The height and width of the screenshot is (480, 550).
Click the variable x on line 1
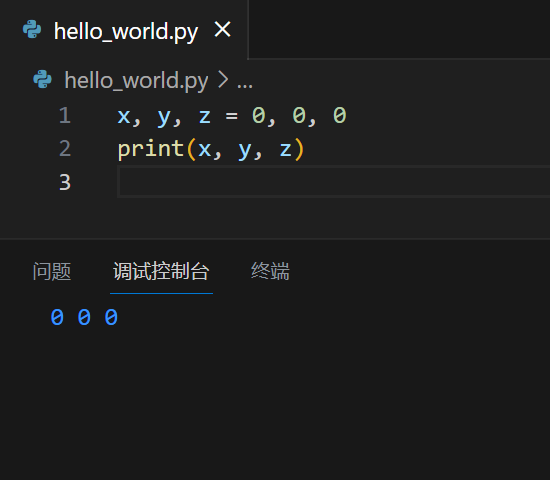[124, 116]
